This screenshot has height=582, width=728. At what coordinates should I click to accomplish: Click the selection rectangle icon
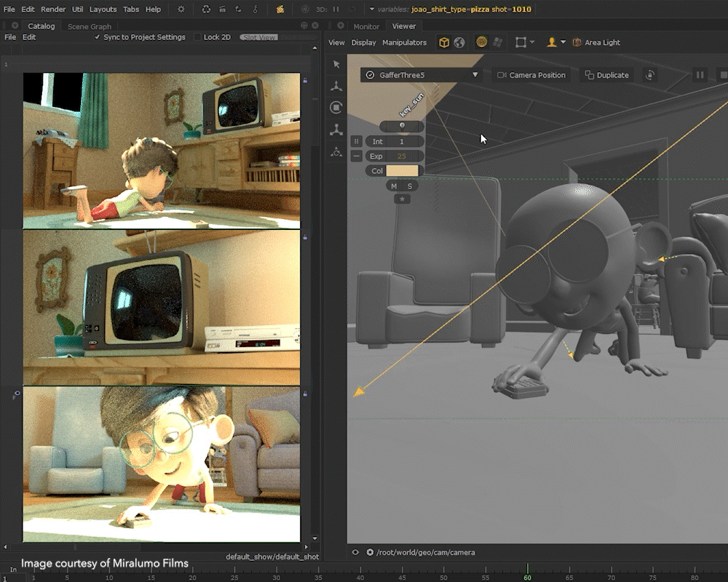tap(521, 43)
